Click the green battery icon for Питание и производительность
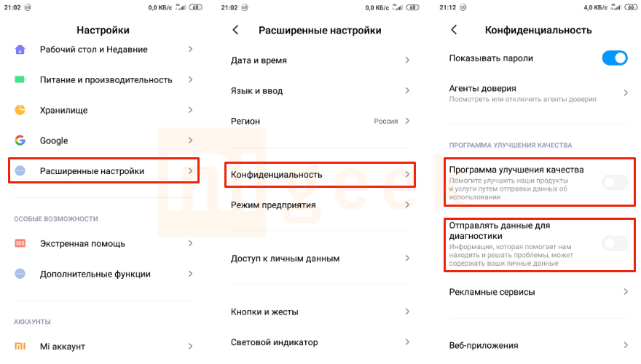 (x=20, y=79)
